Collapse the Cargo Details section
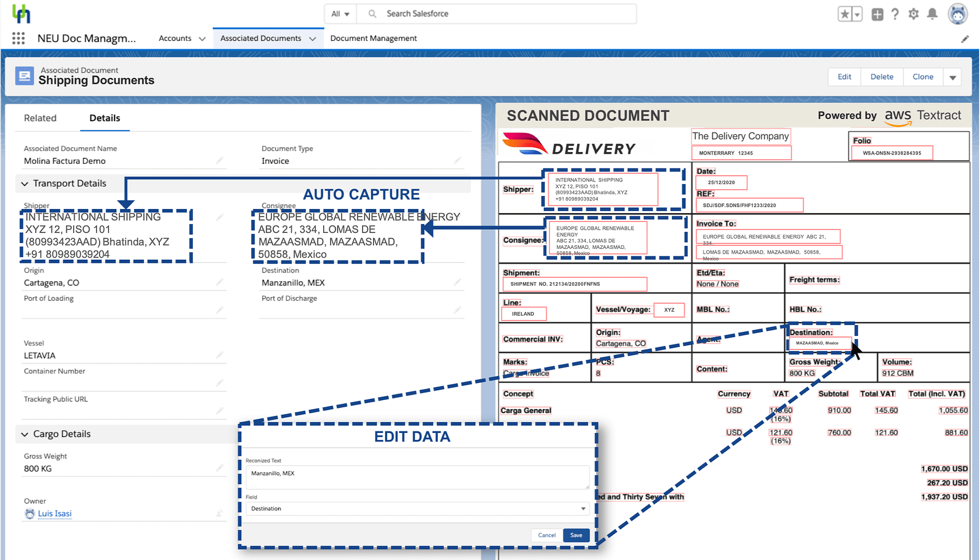This screenshot has width=980, height=560. point(25,434)
